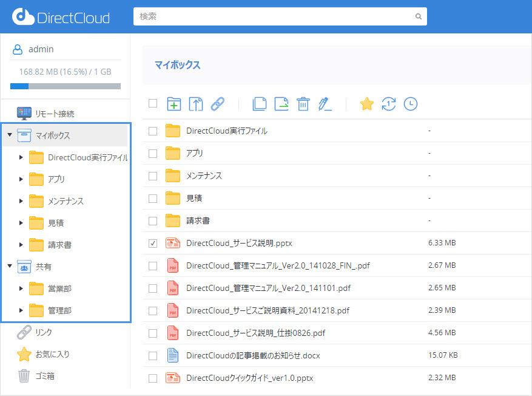Select 共有 label in the sidebar
Screen dimensions: 532x396
[x=44, y=267]
